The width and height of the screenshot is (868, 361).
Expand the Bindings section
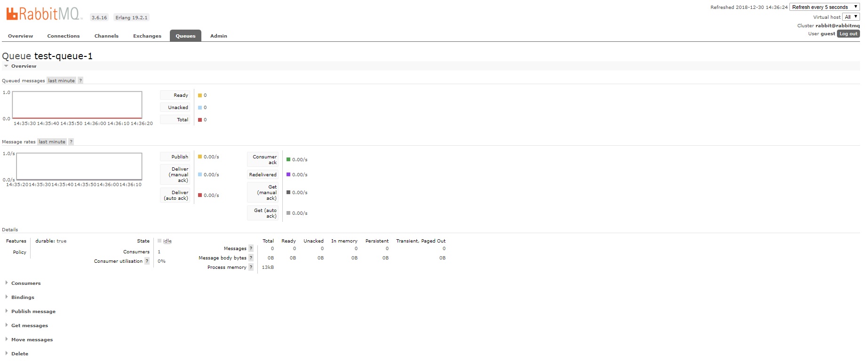click(x=23, y=298)
